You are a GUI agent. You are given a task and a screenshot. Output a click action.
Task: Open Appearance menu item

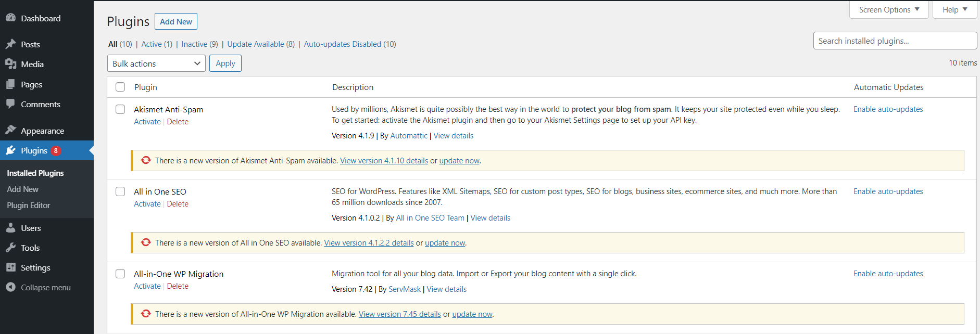click(42, 131)
